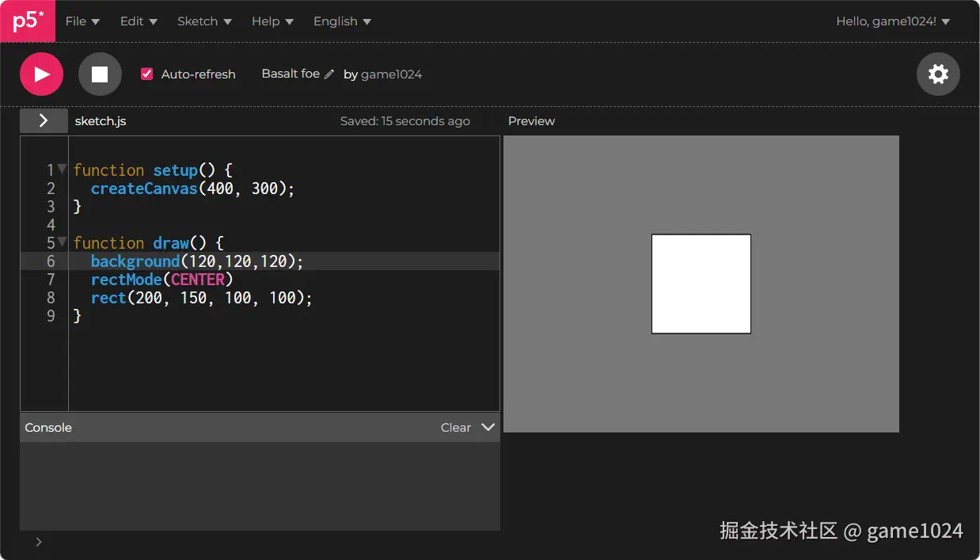
Task: Clear the console output
Action: pyautogui.click(x=456, y=428)
